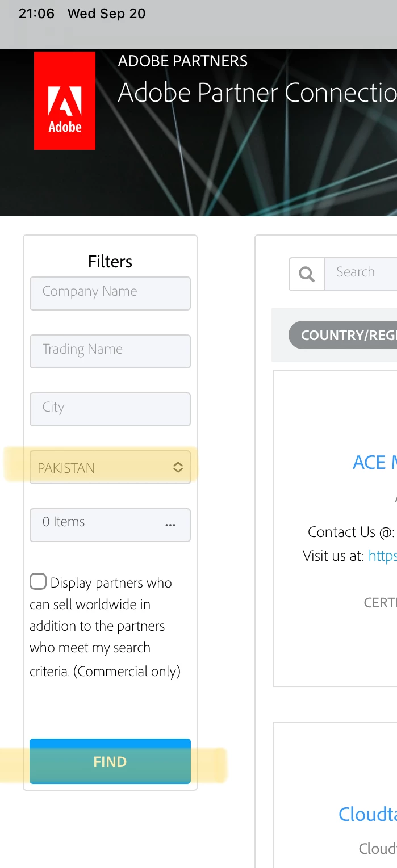Focus the Company Name field
397x868 pixels.
[x=110, y=293]
